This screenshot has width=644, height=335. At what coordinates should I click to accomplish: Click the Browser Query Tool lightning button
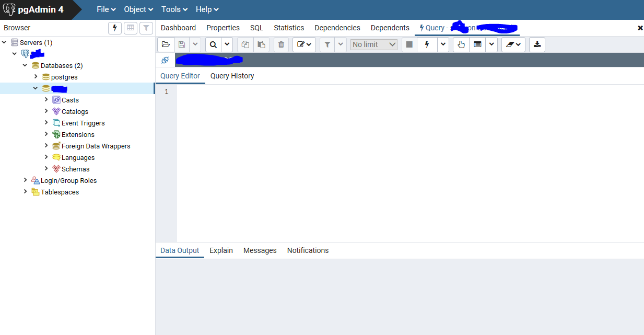[115, 28]
